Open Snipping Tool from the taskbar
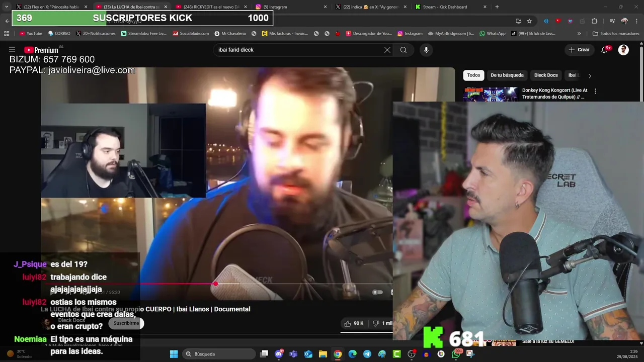Screen dimensions: 644x362 (470, 354)
